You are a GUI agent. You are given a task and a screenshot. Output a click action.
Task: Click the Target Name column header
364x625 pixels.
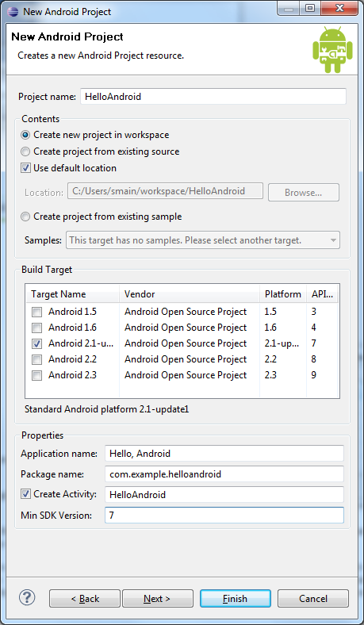coord(72,294)
